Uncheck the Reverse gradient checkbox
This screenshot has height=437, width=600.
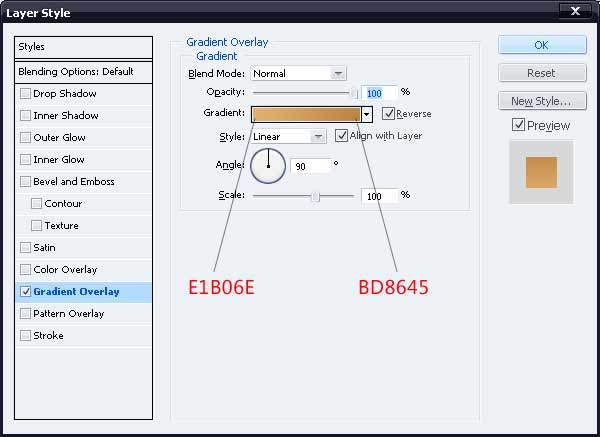coord(388,114)
